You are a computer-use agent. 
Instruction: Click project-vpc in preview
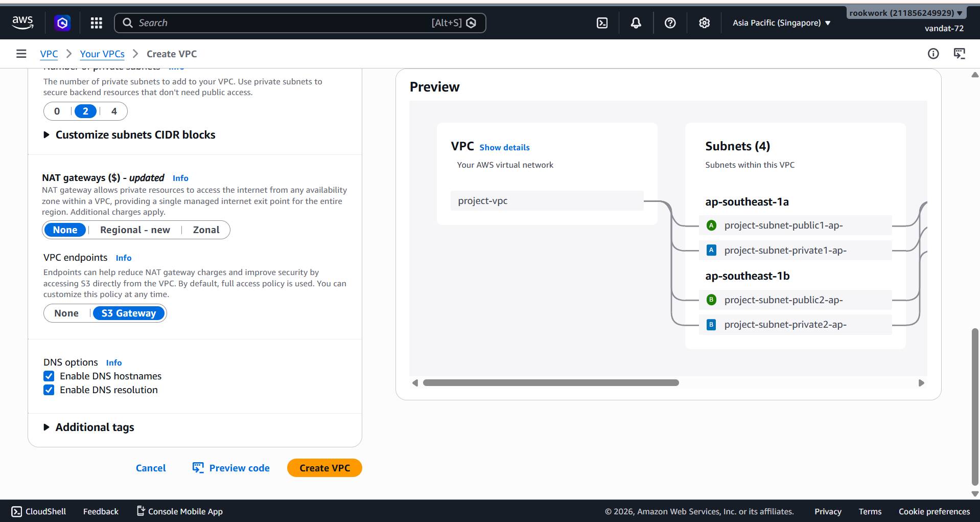(547, 201)
